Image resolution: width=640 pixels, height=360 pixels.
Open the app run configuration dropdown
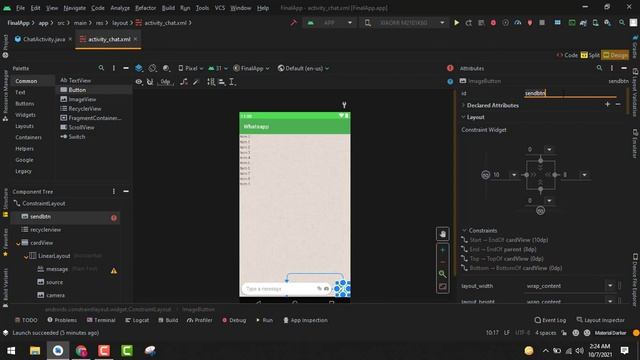(x=330, y=23)
